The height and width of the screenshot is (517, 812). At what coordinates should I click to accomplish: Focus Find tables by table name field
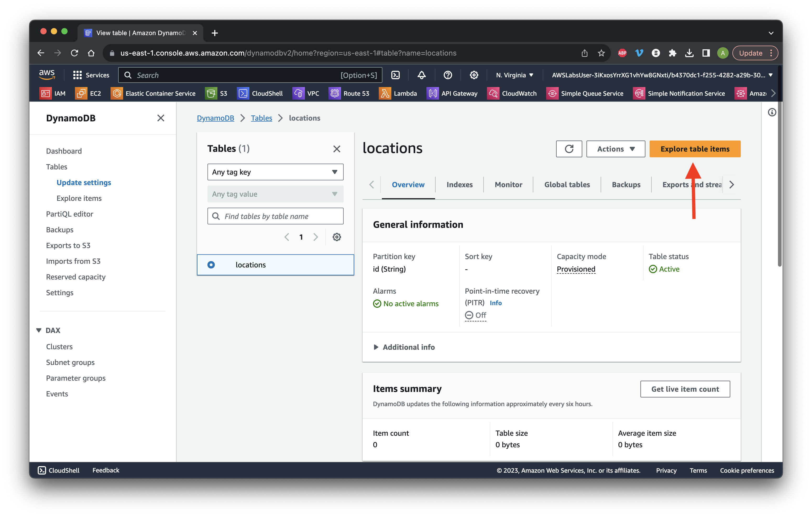(275, 216)
